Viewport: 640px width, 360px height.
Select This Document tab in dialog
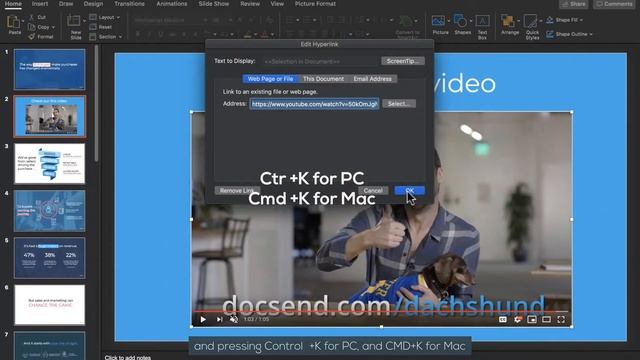pyautogui.click(x=323, y=79)
